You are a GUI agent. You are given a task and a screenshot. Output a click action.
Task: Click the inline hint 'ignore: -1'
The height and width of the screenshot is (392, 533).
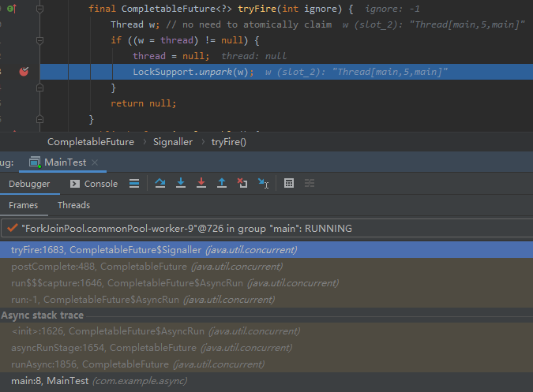(392, 9)
